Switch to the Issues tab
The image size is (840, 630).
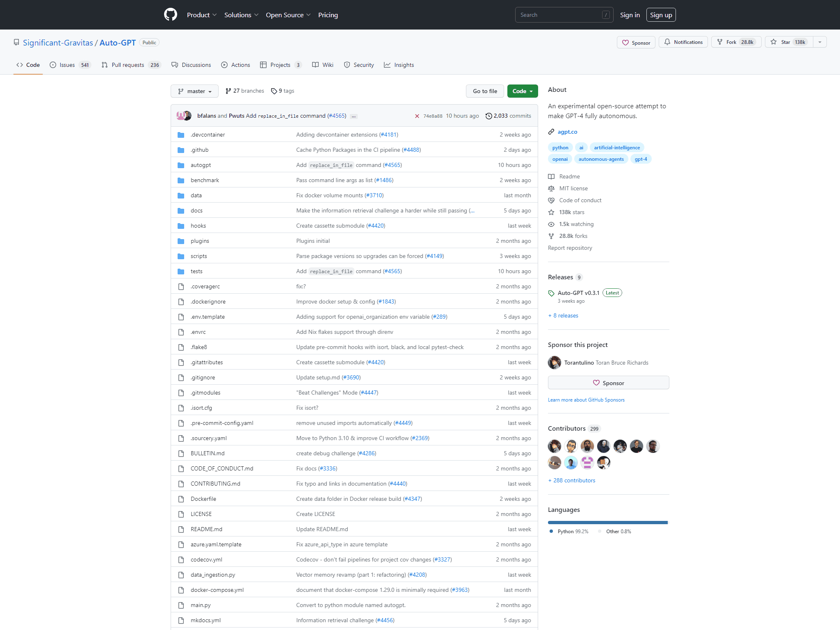coord(70,65)
